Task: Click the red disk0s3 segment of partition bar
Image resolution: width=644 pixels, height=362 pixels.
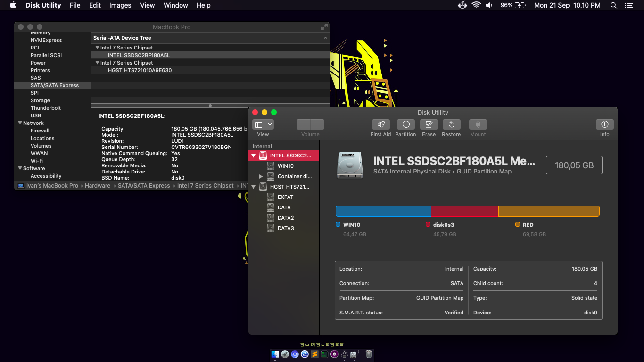Action: (x=464, y=211)
